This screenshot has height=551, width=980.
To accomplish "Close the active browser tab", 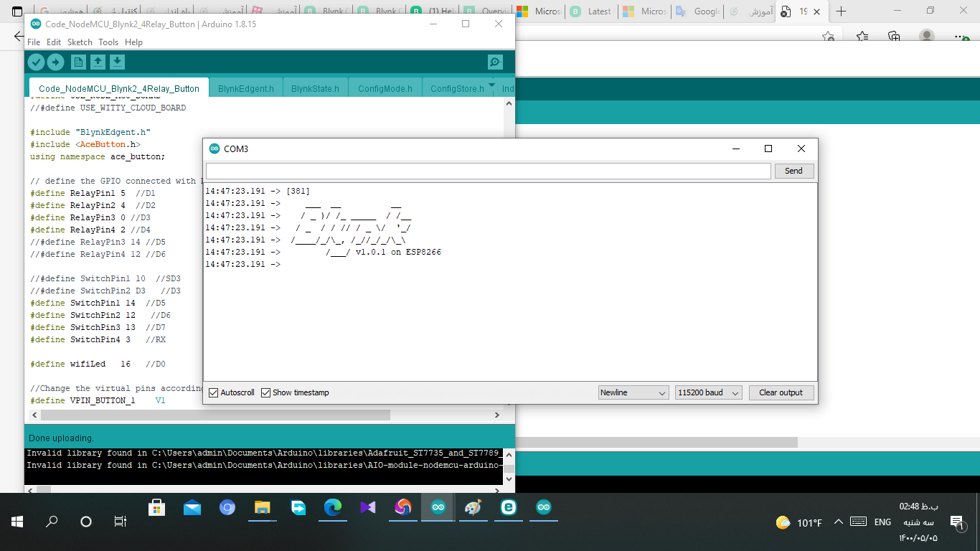I will [x=817, y=11].
